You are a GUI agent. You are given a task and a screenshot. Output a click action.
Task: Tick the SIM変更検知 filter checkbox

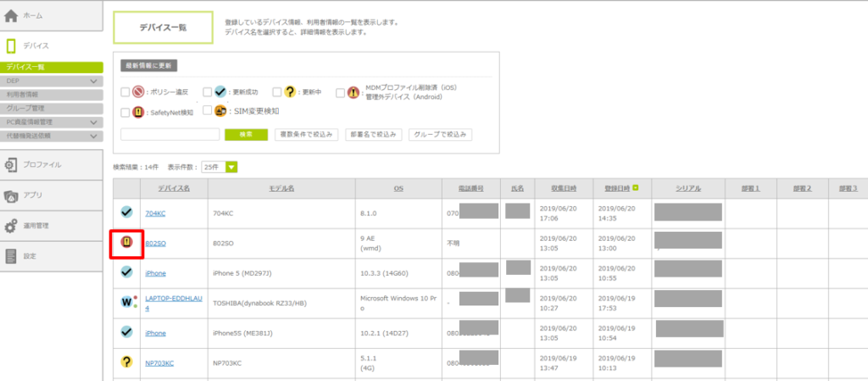tap(208, 111)
